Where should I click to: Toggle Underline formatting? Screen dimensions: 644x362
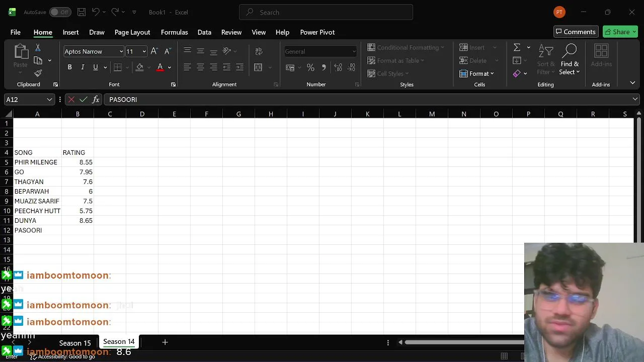point(95,67)
